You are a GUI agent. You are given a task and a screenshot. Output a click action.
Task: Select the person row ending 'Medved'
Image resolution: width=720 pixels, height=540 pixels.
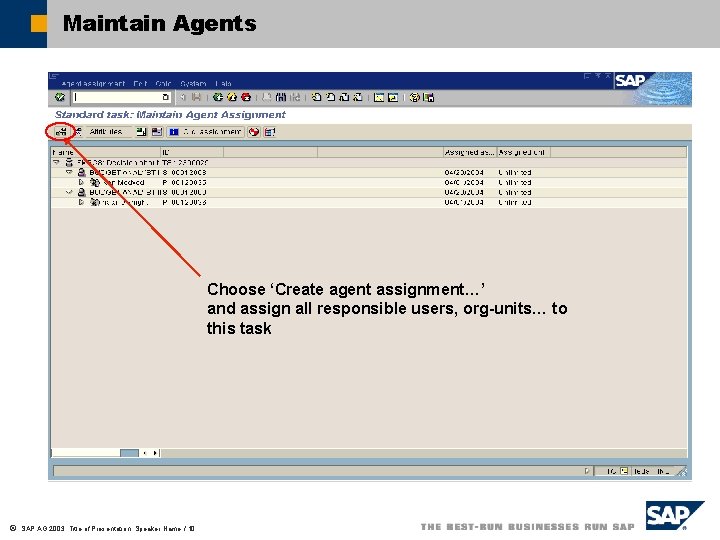pos(369,183)
